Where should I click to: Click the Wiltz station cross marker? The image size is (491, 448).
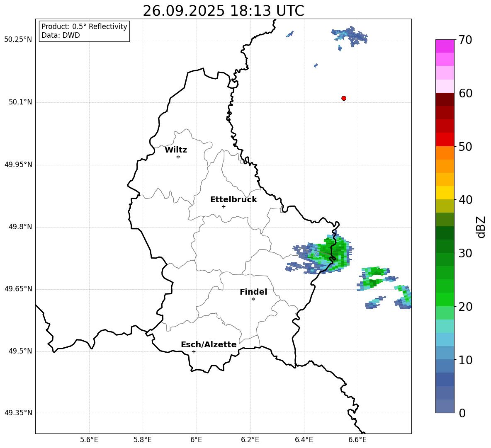coord(178,157)
